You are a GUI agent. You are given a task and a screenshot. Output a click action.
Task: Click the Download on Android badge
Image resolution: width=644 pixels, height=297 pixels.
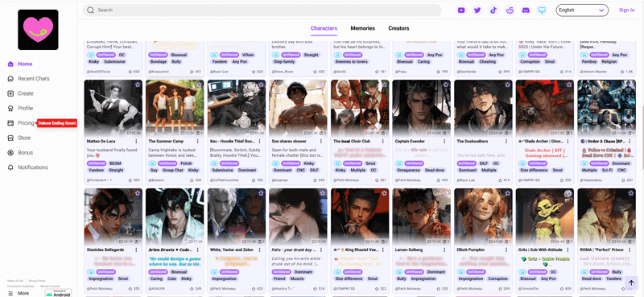tap(58, 293)
